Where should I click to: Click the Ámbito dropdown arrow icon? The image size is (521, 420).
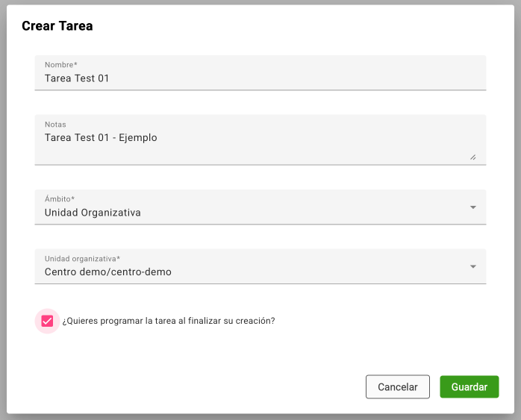(x=473, y=207)
